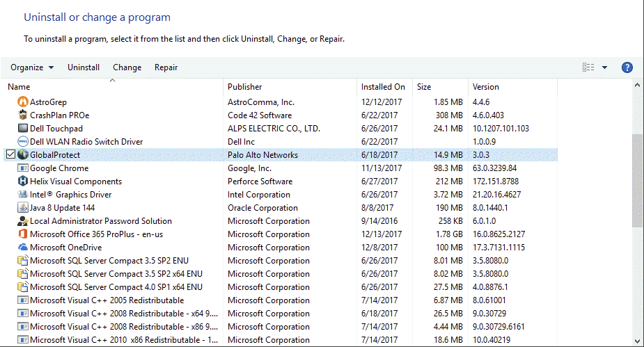Click the Google Chrome program icon

[x=23, y=168]
